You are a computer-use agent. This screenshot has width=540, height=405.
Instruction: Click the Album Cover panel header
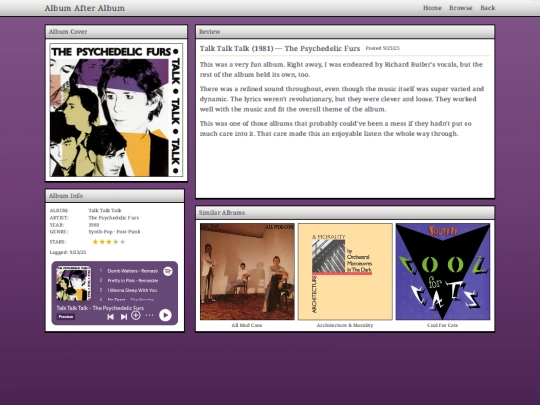click(116, 32)
